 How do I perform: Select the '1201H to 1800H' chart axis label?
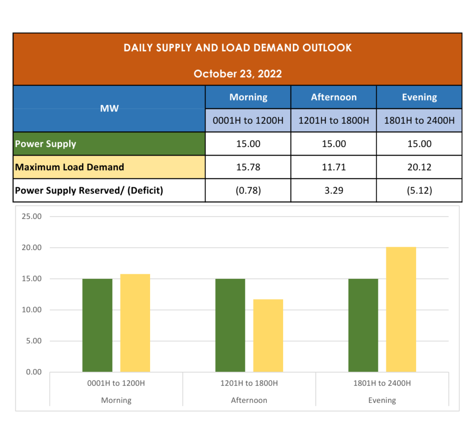coord(249,383)
